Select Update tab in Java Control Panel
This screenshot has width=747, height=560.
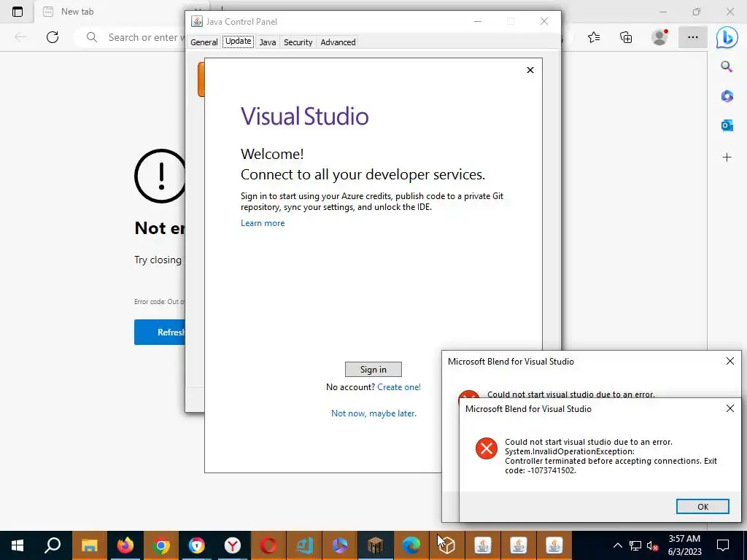click(x=239, y=42)
